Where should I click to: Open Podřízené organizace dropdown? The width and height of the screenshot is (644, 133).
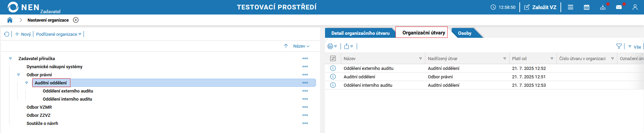click(x=59, y=34)
